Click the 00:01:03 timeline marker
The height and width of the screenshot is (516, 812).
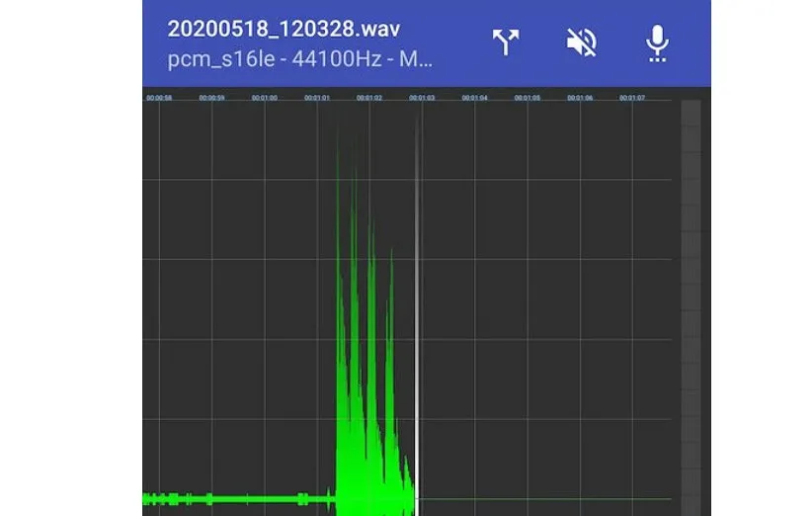point(422,98)
